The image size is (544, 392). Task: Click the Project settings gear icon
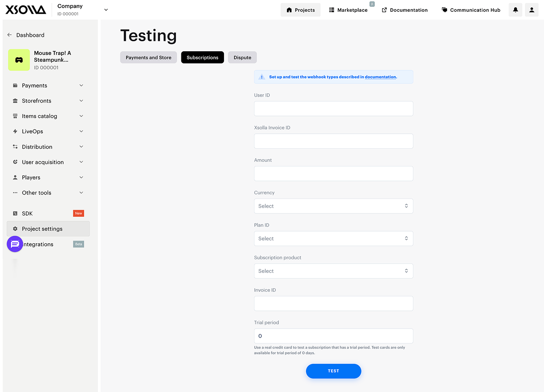coord(15,229)
